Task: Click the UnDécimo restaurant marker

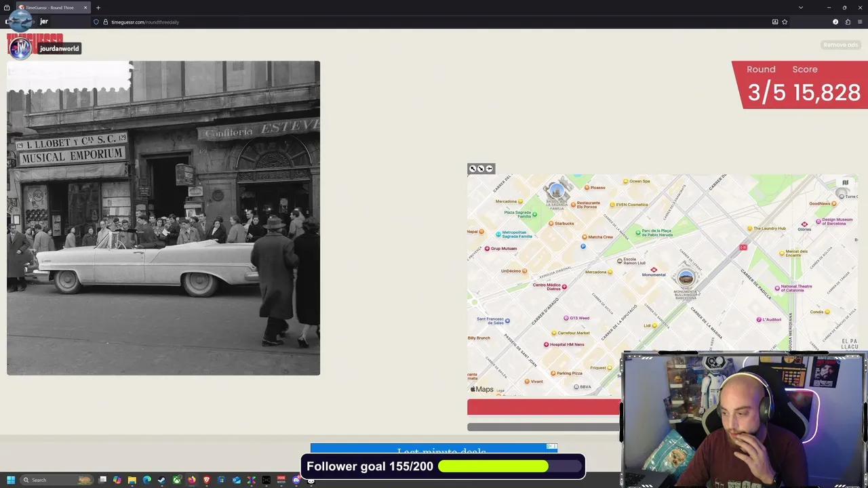Action: (x=526, y=271)
